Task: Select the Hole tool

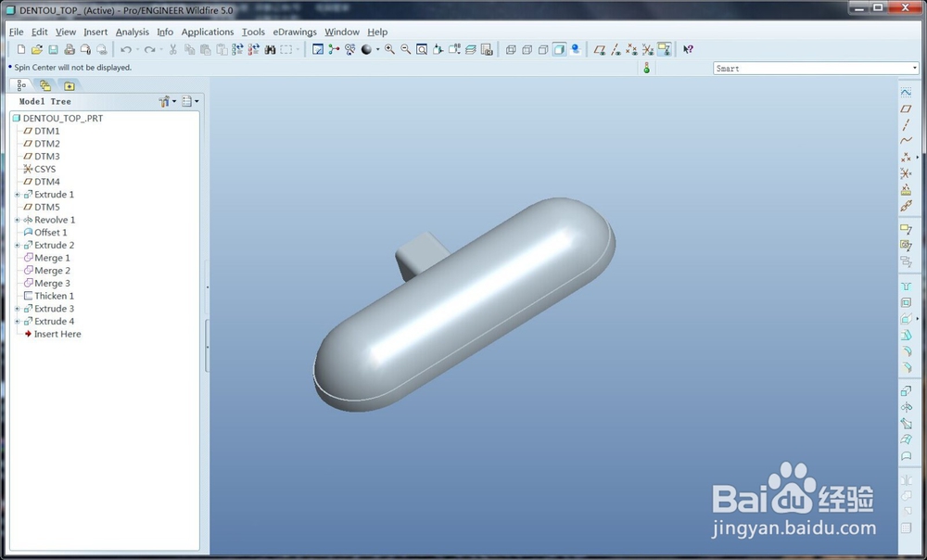Action: (906, 286)
